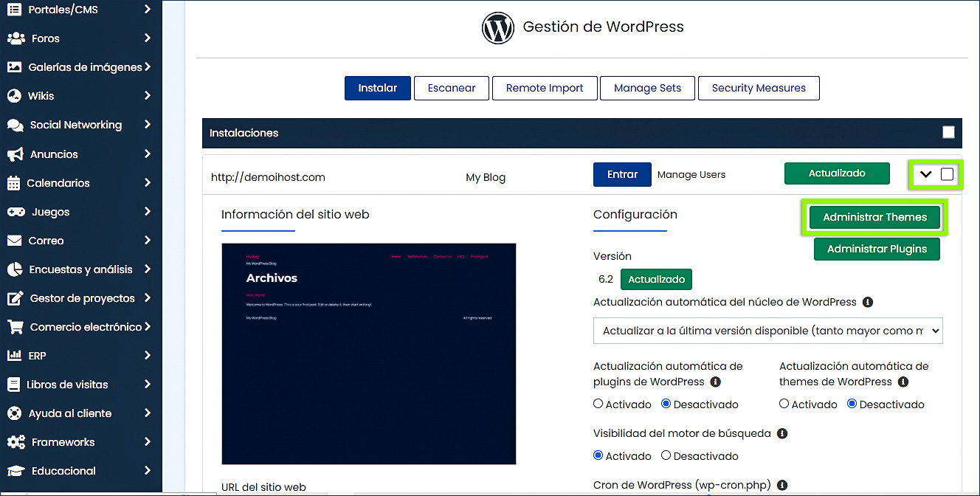
Task: Check the demoihost.com installation checkbox
Action: tap(948, 174)
